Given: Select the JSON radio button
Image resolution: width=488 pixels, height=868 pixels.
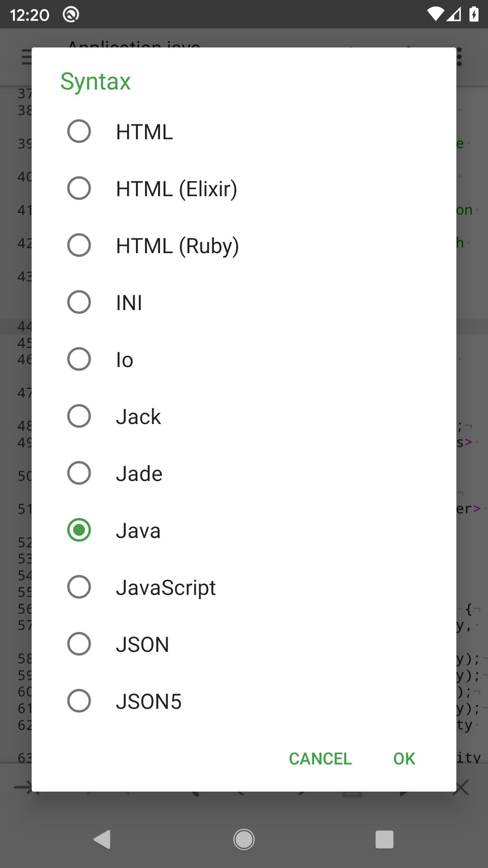Looking at the screenshot, I should pyautogui.click(x=79, y=644).
